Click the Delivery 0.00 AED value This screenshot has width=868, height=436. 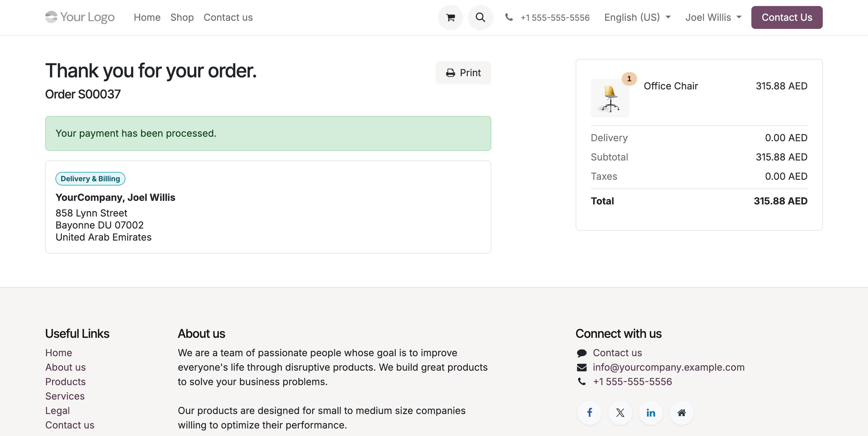[x=786, y=138]
